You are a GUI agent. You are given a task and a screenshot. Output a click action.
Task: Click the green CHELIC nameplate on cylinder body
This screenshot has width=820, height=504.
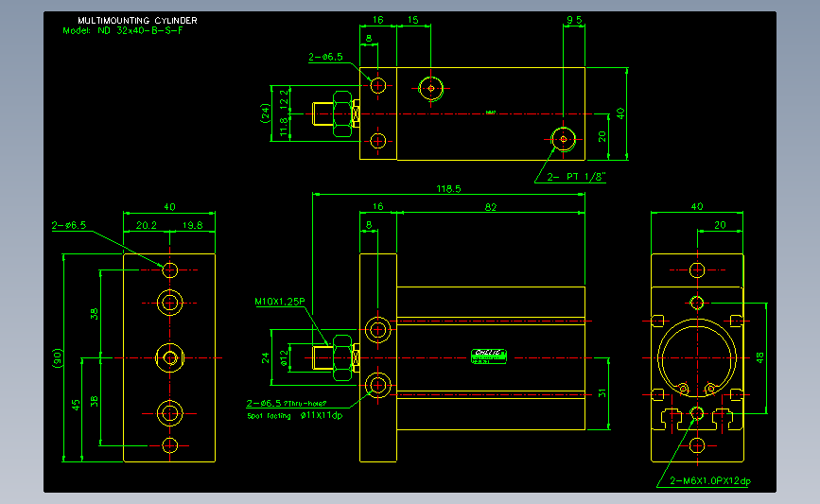[x=488, y=356]
